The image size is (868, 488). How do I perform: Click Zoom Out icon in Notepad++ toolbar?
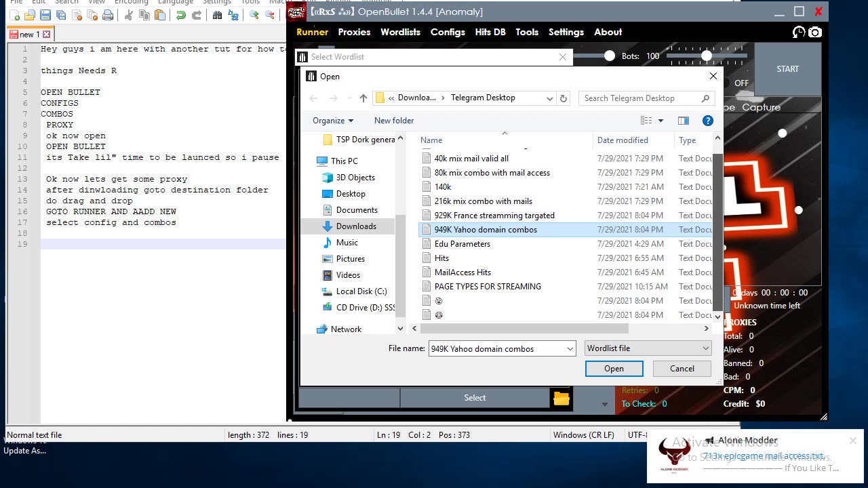(269, 16)
